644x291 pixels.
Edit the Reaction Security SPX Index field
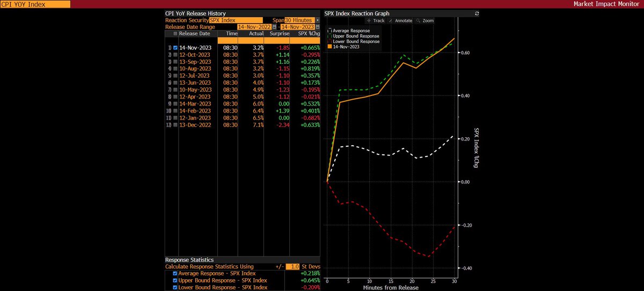(236, 20)
